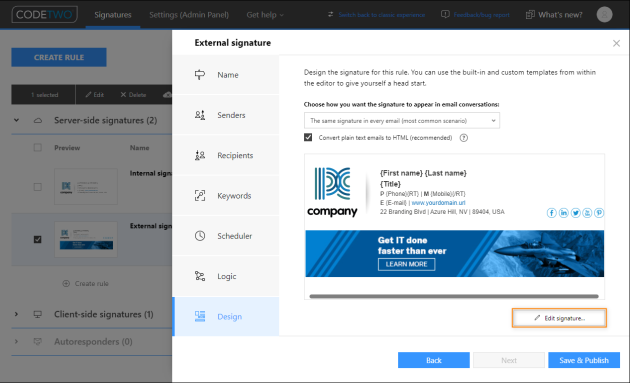Click the Design layout icon
The width and height of the screenshot is (630, 383).
(x=200, y=316)
